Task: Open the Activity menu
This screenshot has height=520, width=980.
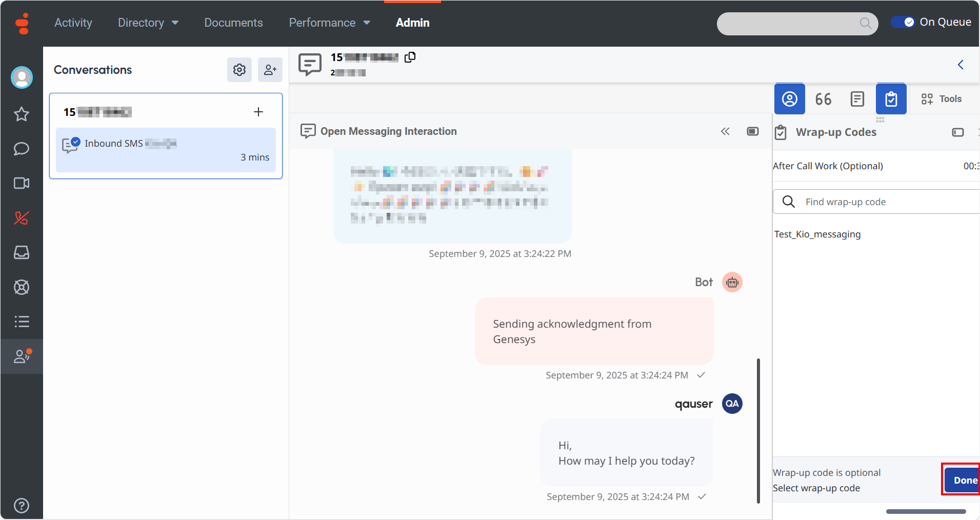Action: (x=73, y=23)
